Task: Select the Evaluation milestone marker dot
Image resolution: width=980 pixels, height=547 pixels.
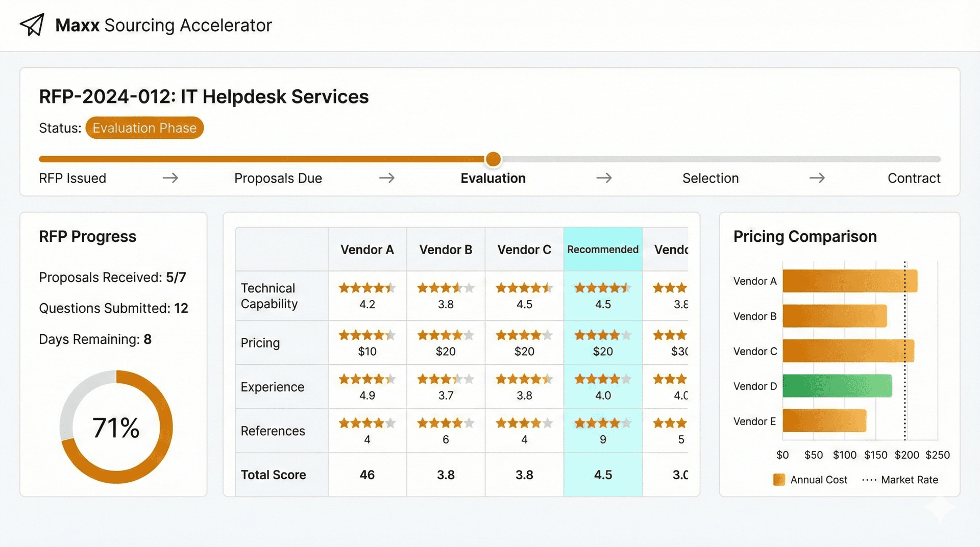Action: pyautogui.click(x=493, y=159)
